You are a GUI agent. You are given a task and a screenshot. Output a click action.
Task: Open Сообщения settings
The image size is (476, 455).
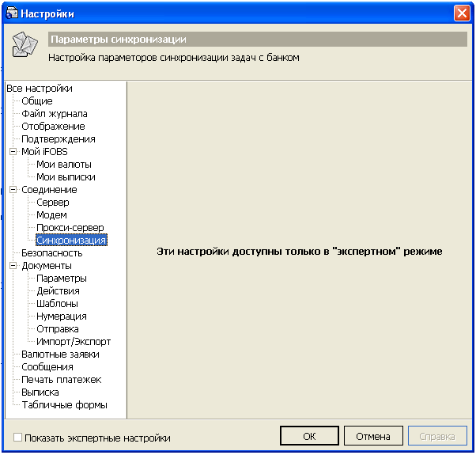47,366
